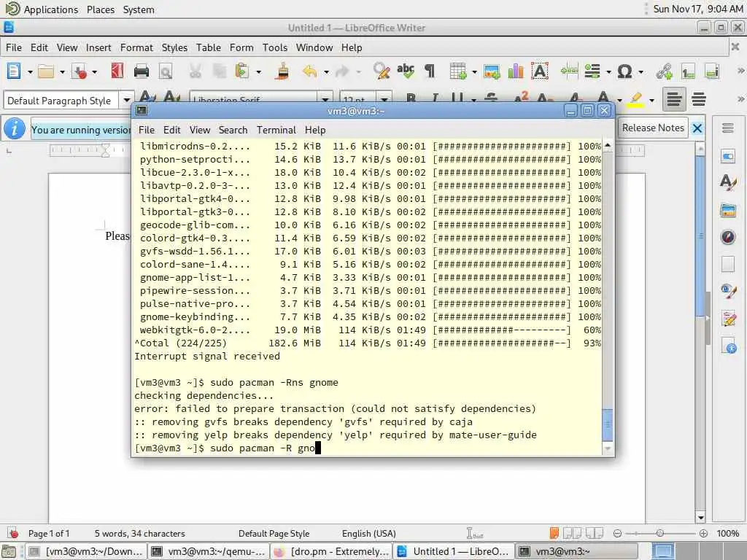The width and height of the screenshot is (747, 560).
Task: Expand Save options dropdown arrow
Action: (94, 72)
